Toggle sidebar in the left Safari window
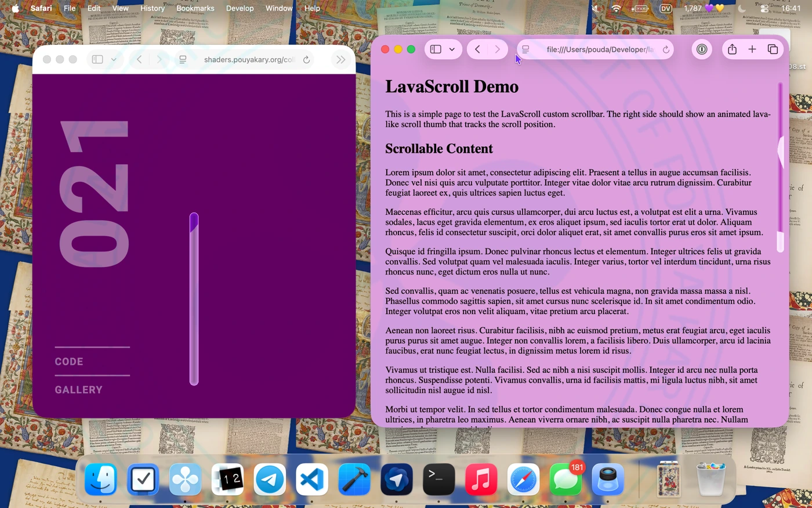 point(97,59)
